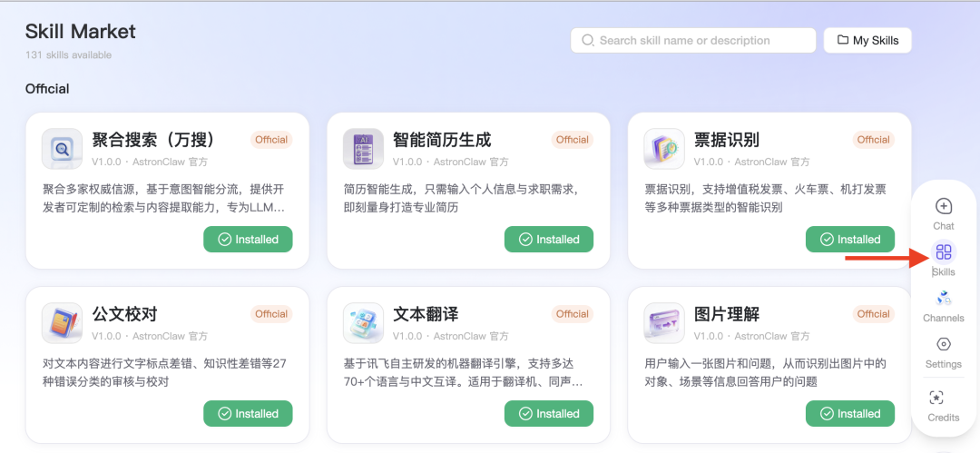Open the Settings hexagon icon
The height and width of the screenshot is (453, 980).
(x=944, y=344)
